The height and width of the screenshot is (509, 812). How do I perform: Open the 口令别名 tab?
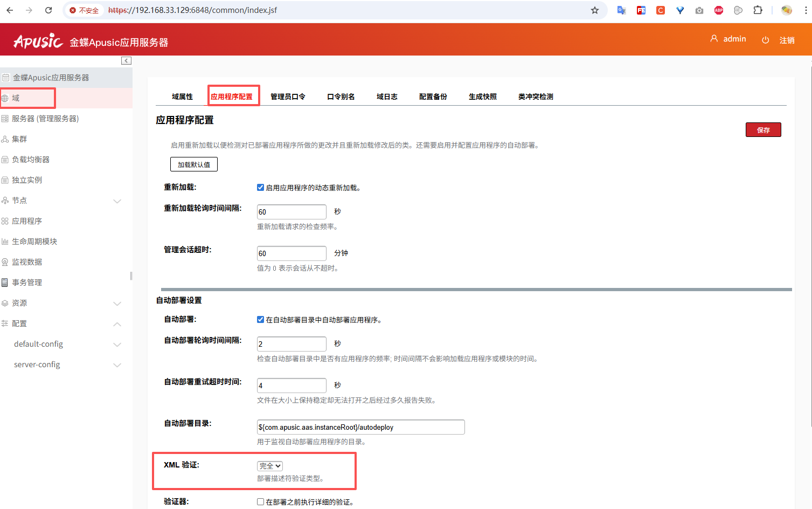click(x=341, y=97)
